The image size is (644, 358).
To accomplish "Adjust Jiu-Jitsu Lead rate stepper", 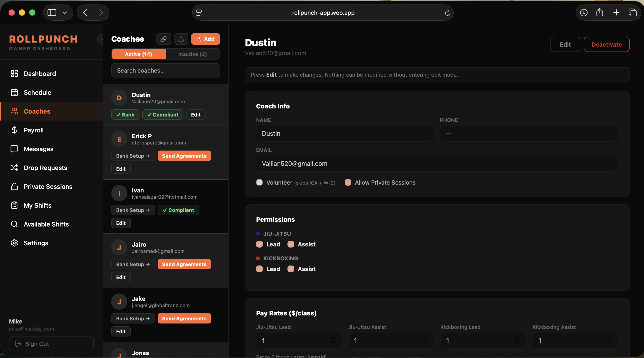I will click(333, 340).
